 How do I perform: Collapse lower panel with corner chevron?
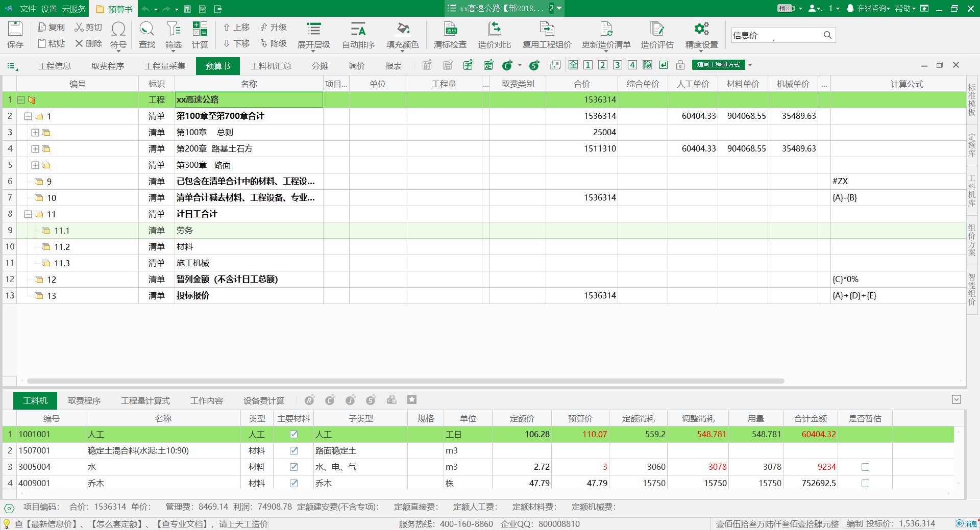[x=957, y=399]
